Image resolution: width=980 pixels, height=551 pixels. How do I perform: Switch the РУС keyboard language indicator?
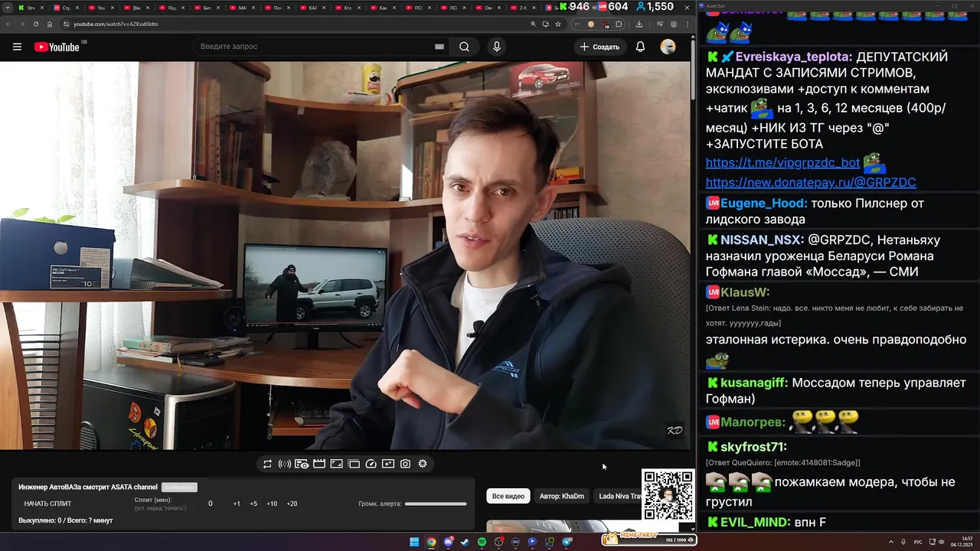tap(918, 542)
